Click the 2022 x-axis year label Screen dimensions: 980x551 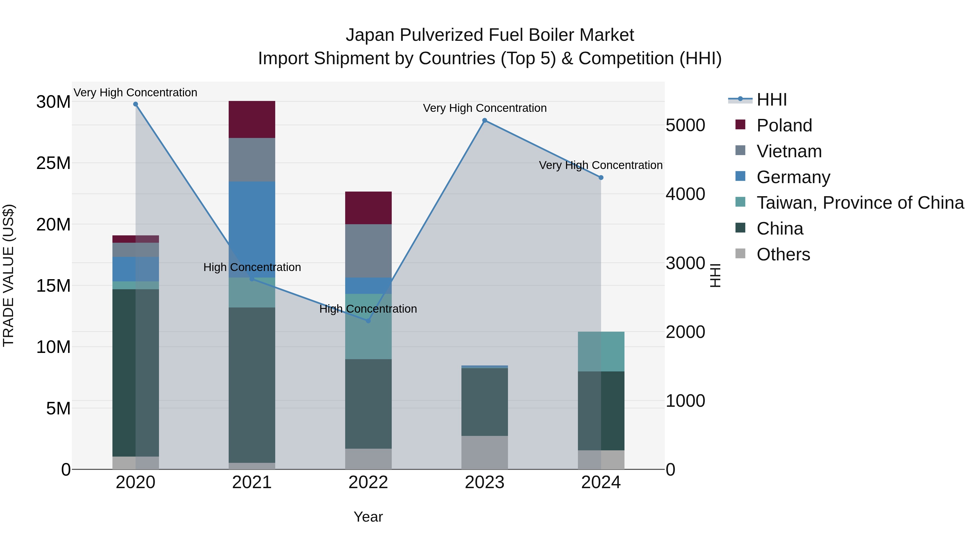coord(368,482)
